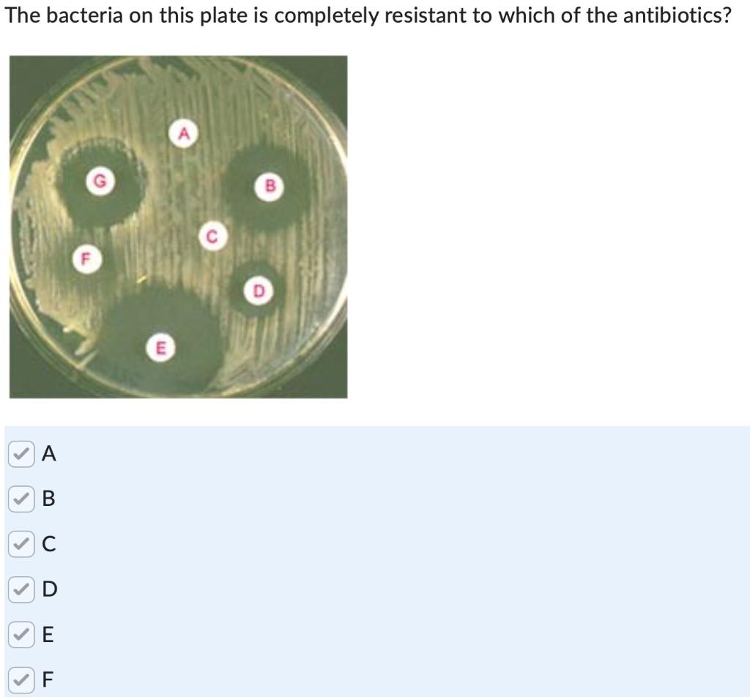Viewport: 750px width, 700px height.
Task: Click antibiotic disc labeled B on the plate
Action: (270, 186)
